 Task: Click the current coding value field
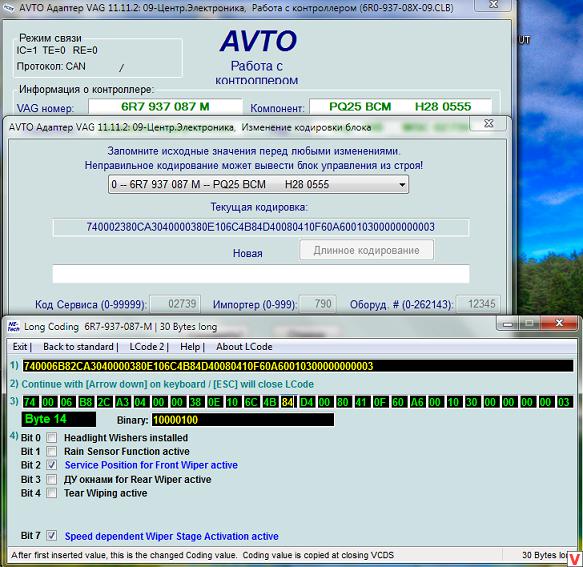[x=261, y=227]
